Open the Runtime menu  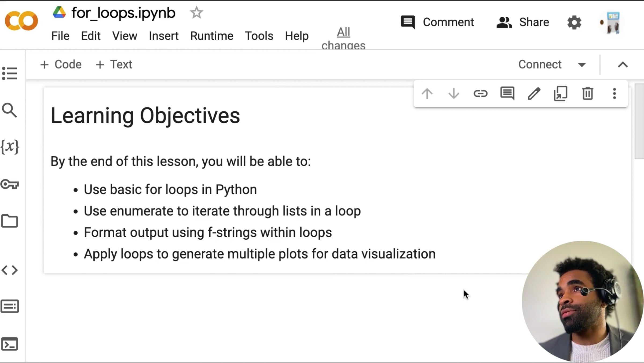[x=212, y=36]
